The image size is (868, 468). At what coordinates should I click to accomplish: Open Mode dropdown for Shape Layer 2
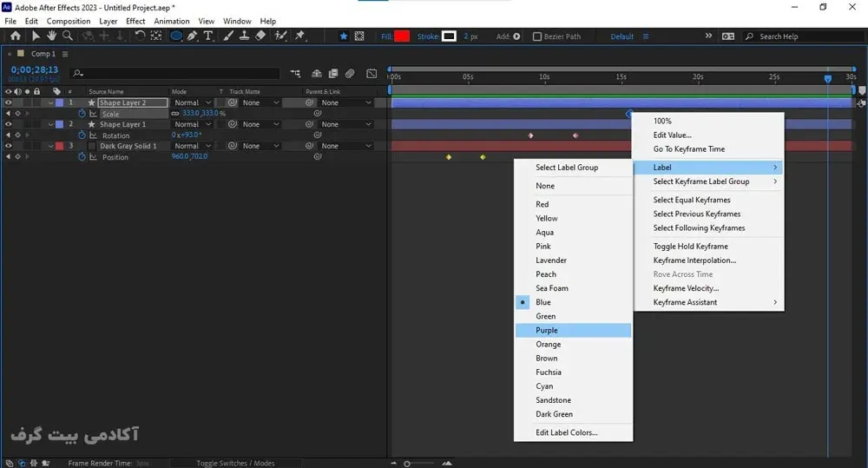tap(192, 102)
